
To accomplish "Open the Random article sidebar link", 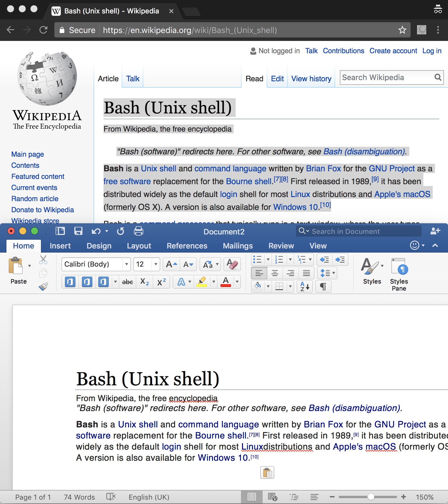I will point(35,199).
